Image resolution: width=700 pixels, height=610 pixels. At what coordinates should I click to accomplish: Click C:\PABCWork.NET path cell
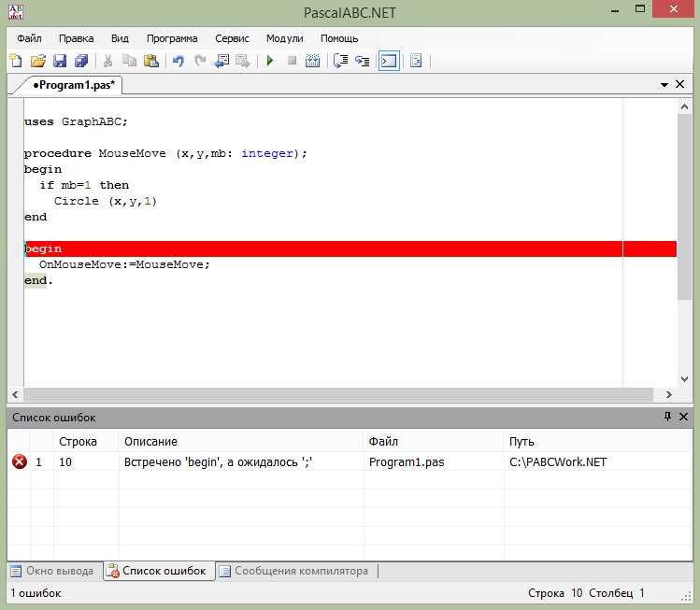tap(558, 461)
